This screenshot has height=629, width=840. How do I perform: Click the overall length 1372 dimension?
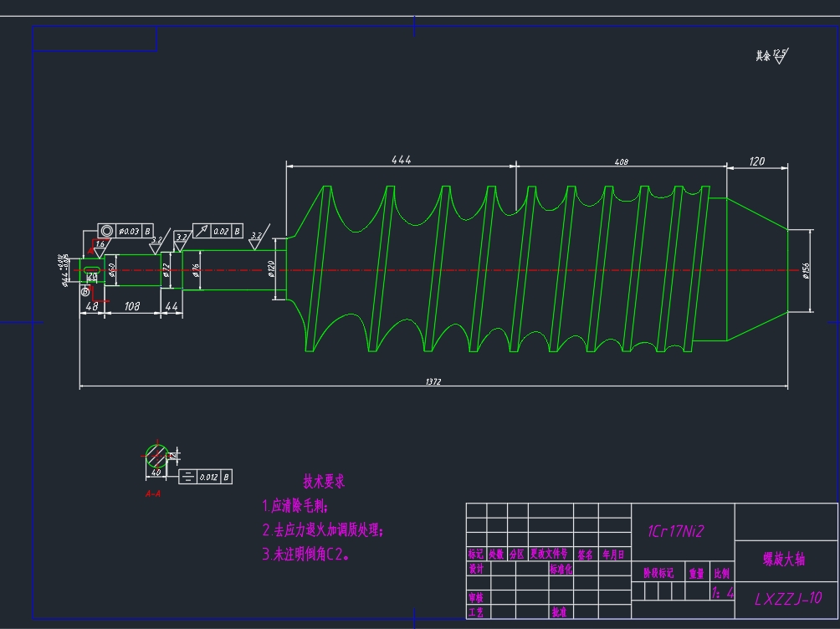(433, 381)
